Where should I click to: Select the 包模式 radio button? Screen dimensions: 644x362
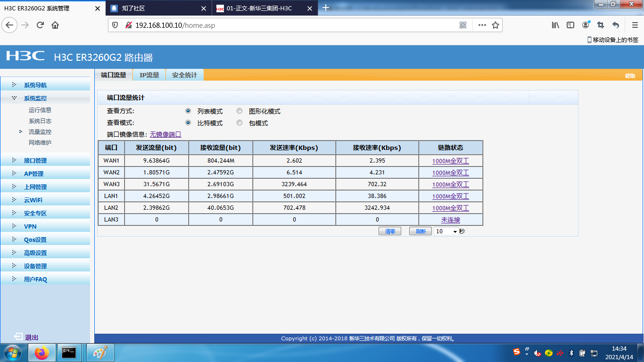click(x=239, y=123)
